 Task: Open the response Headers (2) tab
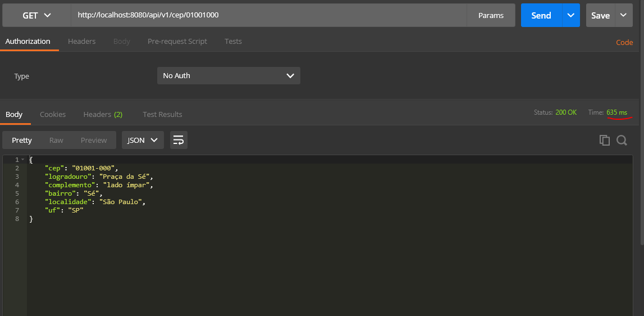pos(103,114)
